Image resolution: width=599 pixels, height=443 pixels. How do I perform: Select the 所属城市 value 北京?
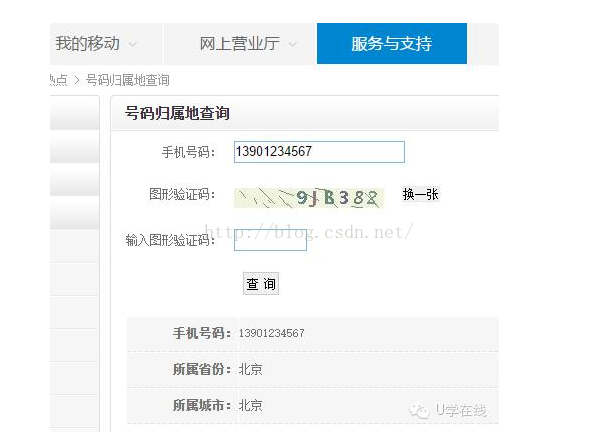click(251, 406)
